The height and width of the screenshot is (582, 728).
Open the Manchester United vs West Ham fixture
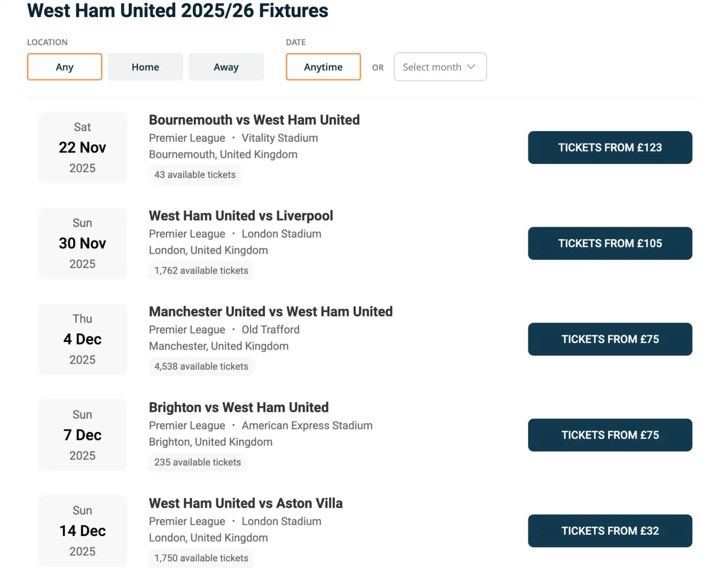coord(270,311)
